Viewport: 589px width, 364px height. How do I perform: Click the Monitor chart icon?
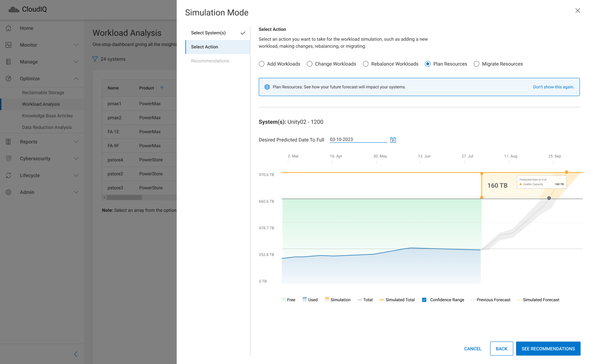point(9,45)
